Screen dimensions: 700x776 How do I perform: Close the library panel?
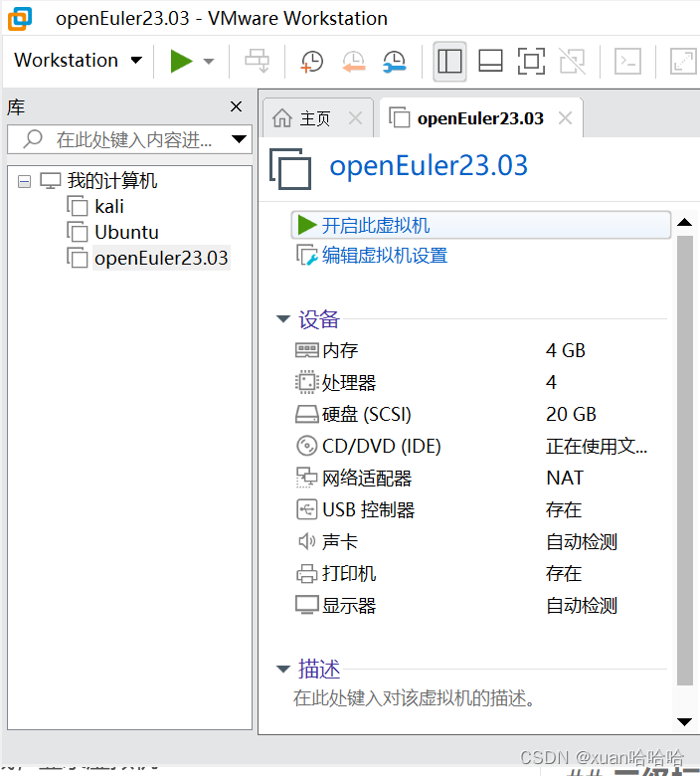click(x=236, y=106)
